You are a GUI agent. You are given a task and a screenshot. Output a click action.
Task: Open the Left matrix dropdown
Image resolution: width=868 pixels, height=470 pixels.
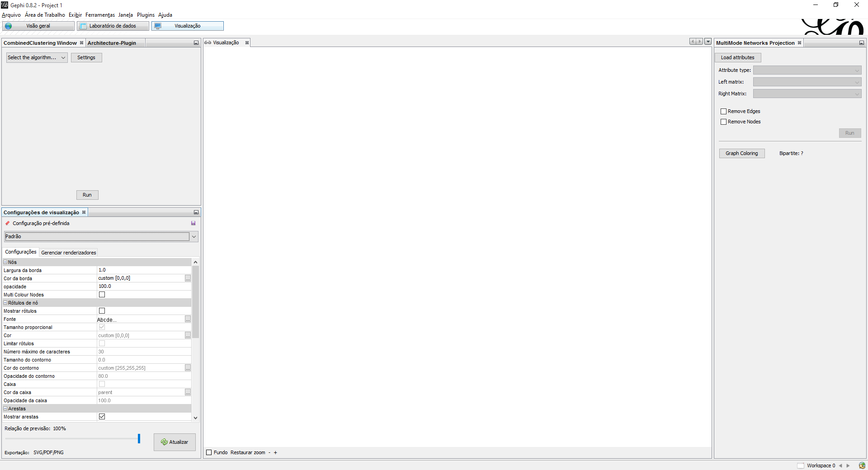pos(807,82)
